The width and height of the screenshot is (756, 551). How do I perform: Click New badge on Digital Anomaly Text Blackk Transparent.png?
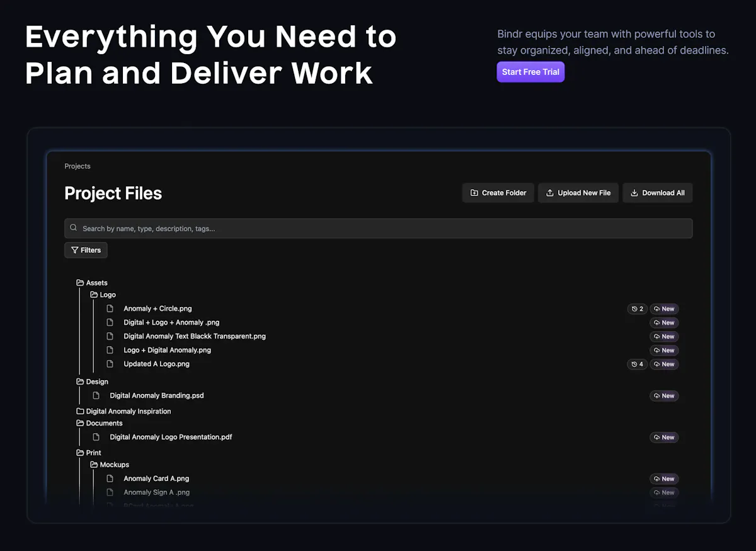tap(664, 337)
